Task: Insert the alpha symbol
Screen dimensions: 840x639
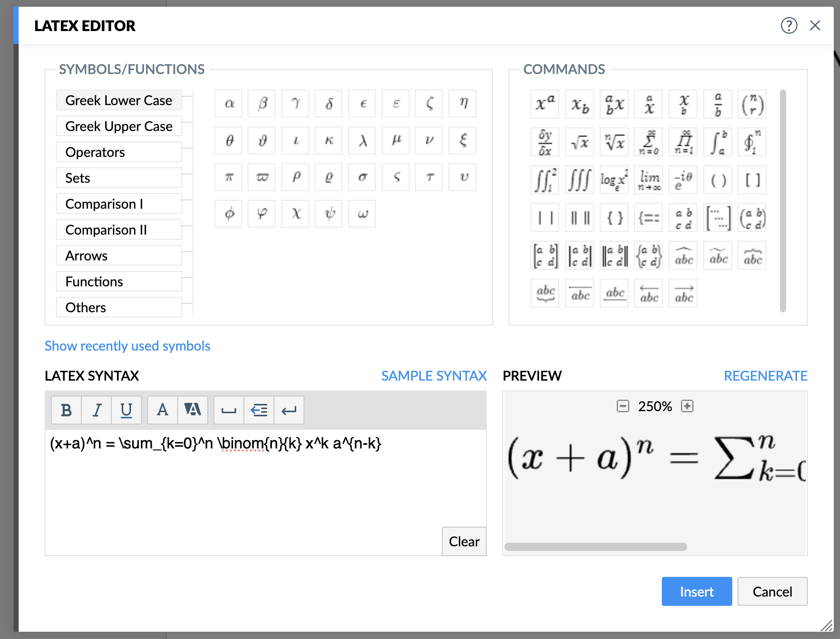Action: [x=229, y=104]
